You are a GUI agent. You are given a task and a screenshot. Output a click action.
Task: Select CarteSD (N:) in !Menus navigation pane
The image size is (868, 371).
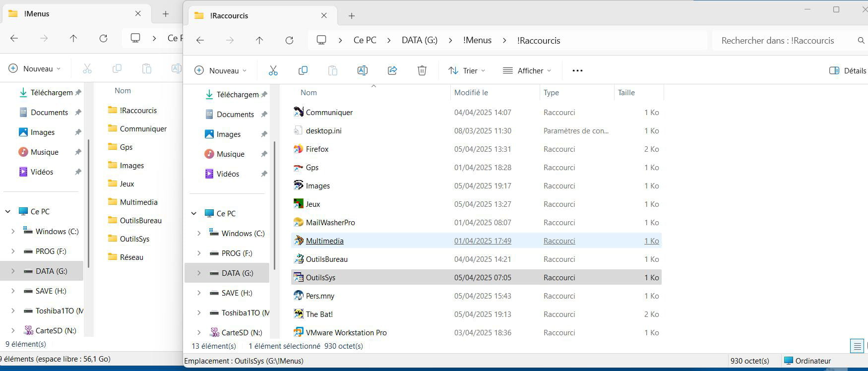click(x=50, y=330)
